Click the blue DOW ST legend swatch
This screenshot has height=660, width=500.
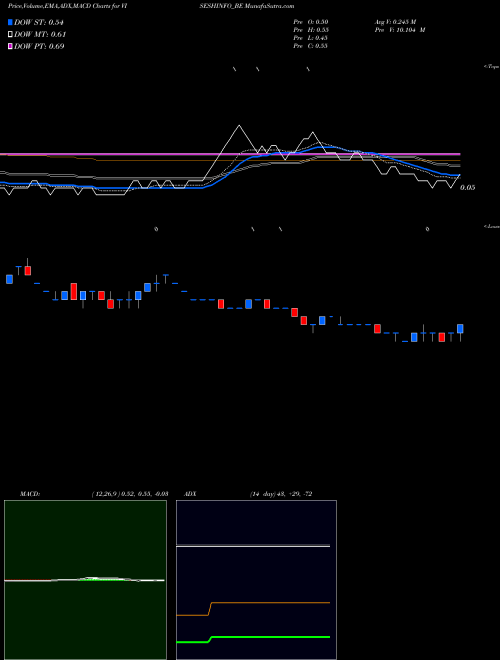10,22
